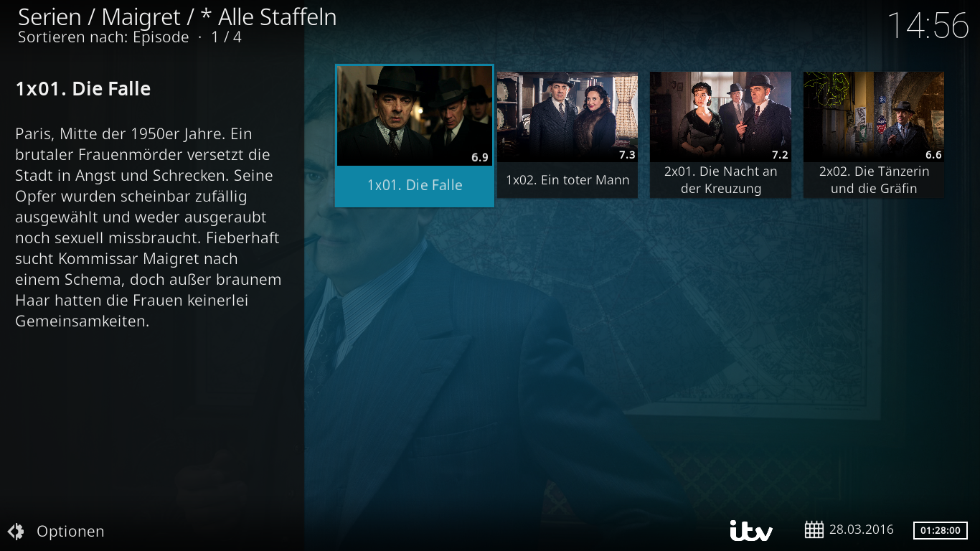Select the 1x02 Ein toter Mann thumbnail
Screen dimensions: 980x551
coord(567,116)
